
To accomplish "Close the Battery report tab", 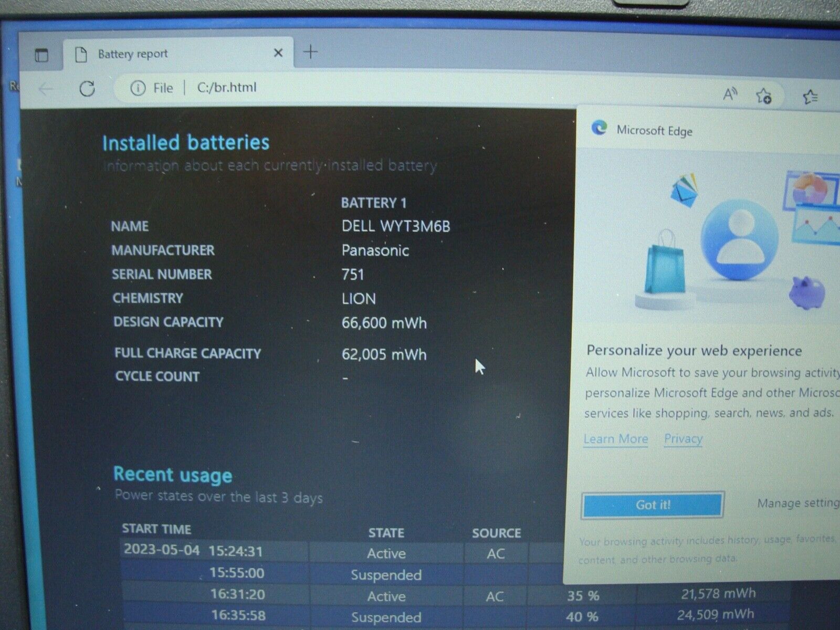I will (x=278, y=52).
